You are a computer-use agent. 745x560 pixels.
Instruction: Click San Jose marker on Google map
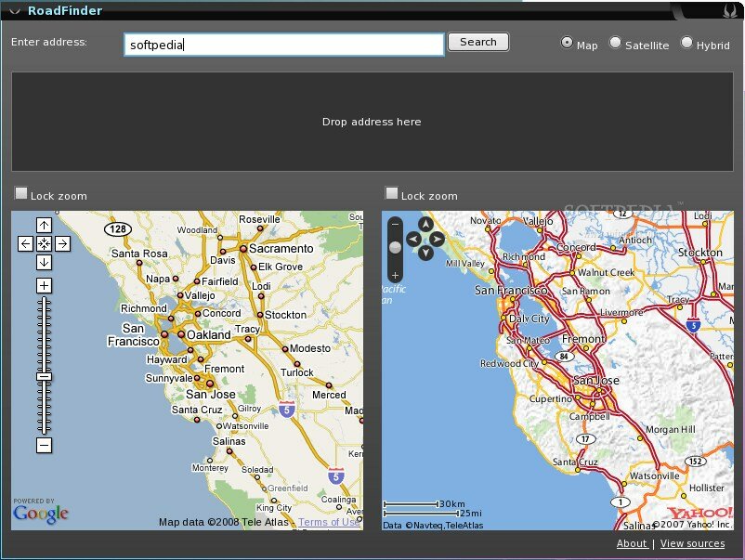click(210, 384)
